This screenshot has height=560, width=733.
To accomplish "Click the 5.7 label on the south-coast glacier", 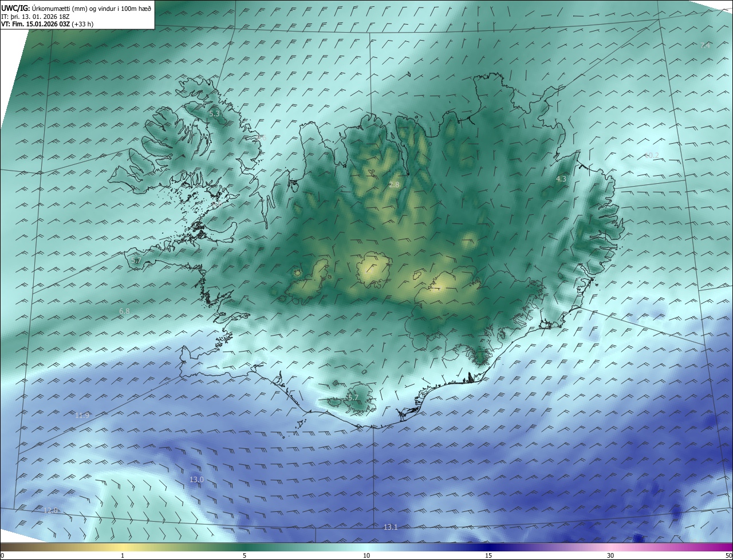I will (x=353, y=397).
